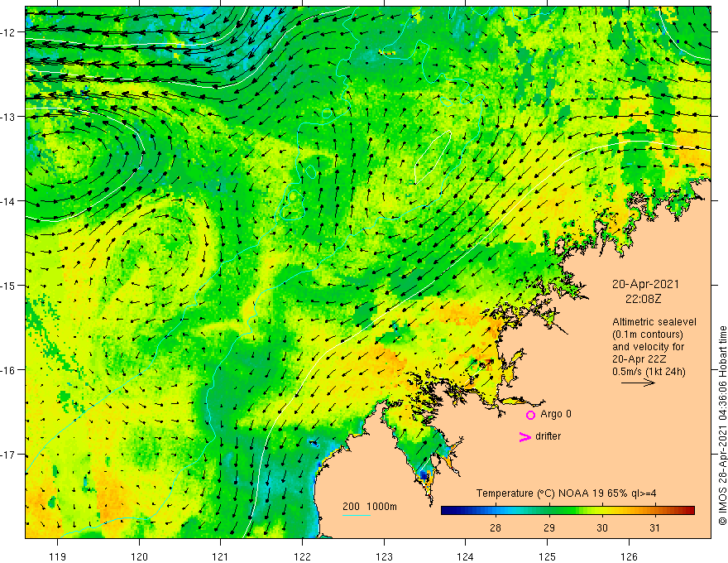Click the '0.5m/s (1kt 24h)' scale label
Image resolution: width=728 pixels, height=563 pixels.
click(x=649, y=372)
